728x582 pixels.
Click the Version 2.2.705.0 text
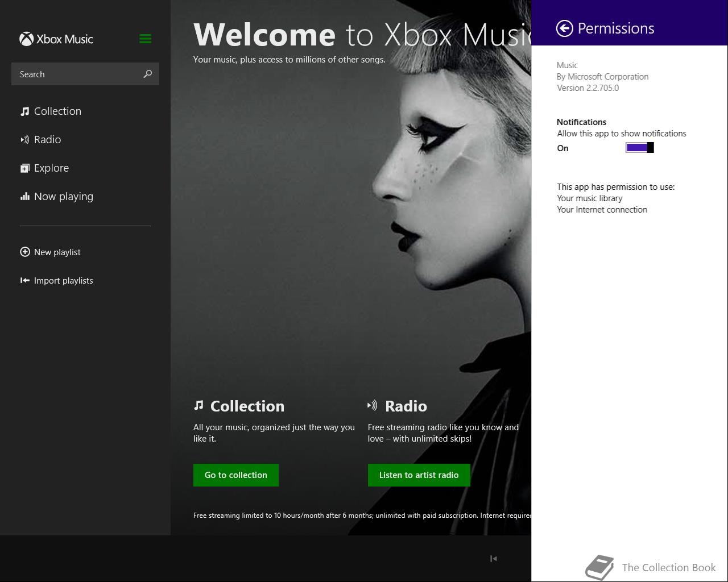click(588, 88)
